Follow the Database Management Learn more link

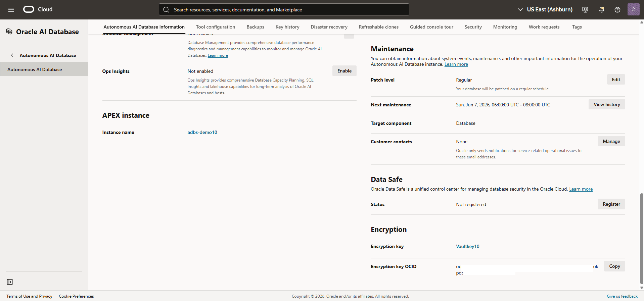coord(218,55)
